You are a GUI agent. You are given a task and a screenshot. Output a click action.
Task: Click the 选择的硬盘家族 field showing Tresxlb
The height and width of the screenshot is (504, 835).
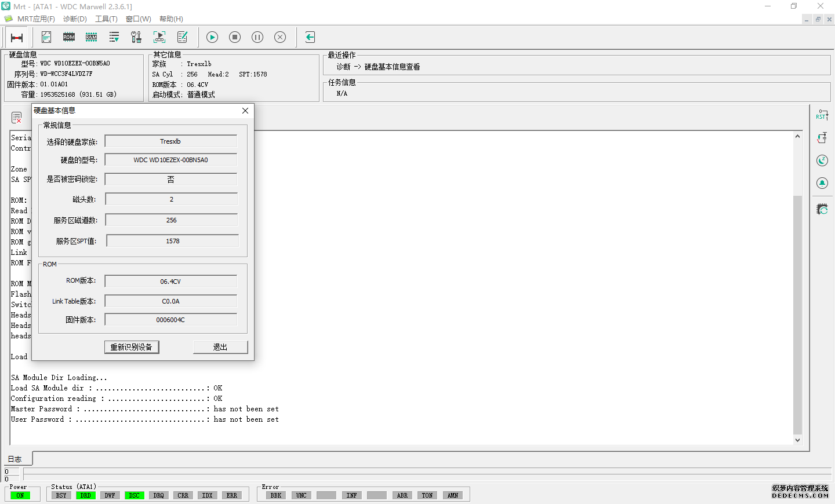pyautogui.click(x=170, y=141)
